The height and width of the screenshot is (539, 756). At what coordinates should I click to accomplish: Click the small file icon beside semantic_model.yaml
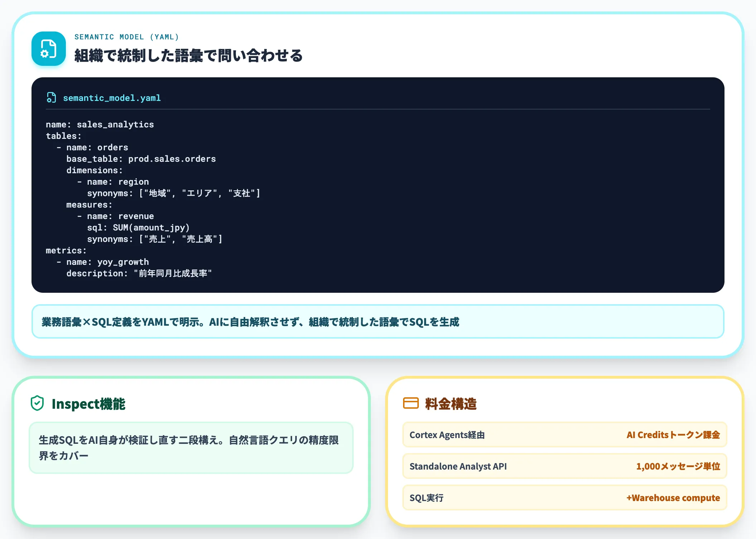click(x=52, y=97)
